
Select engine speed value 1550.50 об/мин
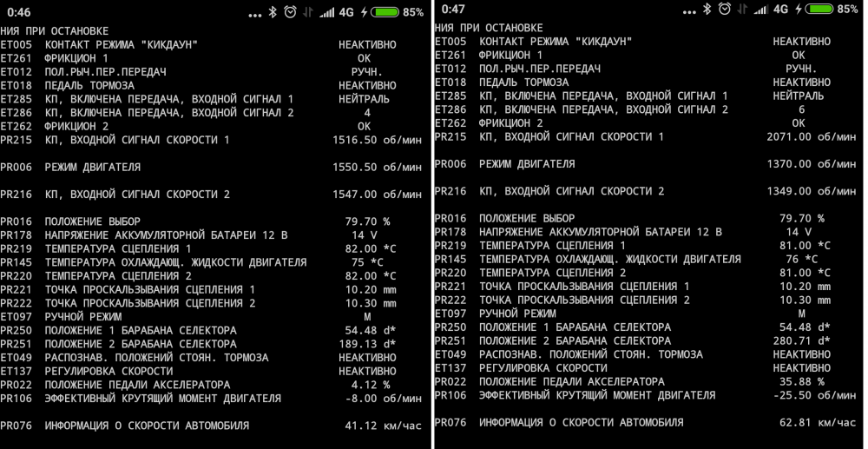pyautogui.click(x=377, y=168)
